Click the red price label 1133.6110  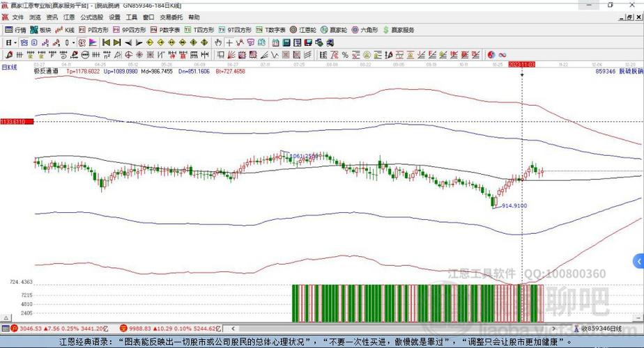[x=17, y=122]
